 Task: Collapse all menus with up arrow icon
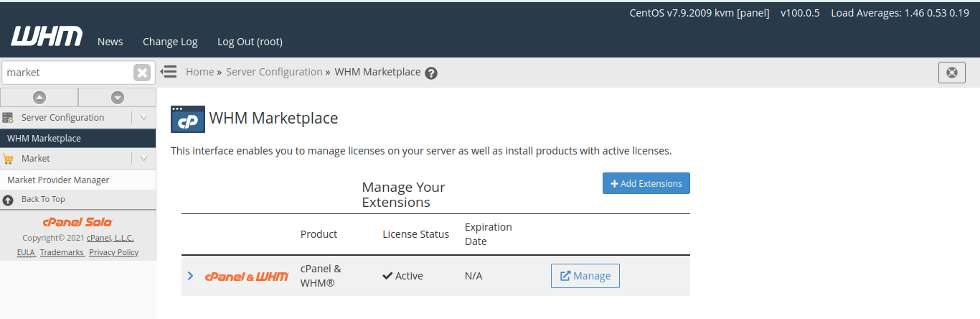tap(39, 97)
